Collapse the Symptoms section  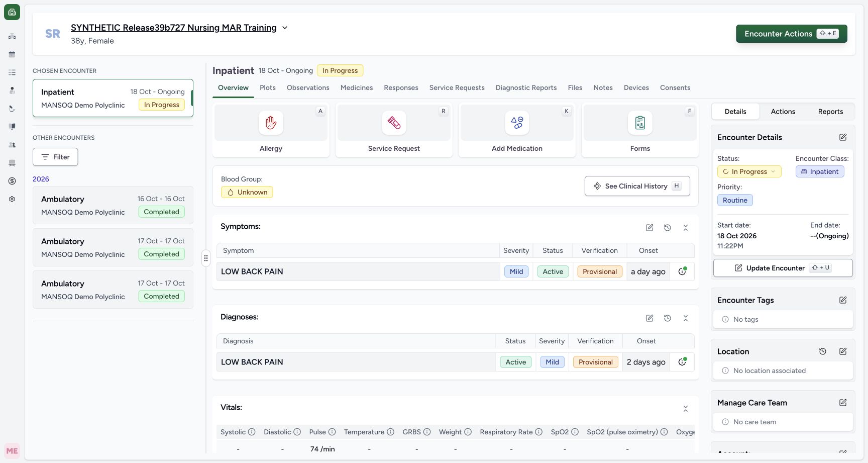(686, 228)
